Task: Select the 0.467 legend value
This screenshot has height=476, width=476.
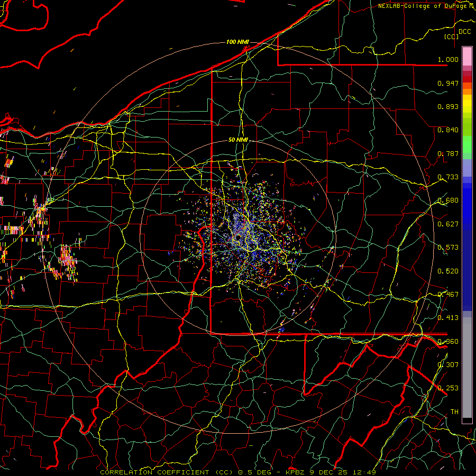Action: click(x=448, y=294)
